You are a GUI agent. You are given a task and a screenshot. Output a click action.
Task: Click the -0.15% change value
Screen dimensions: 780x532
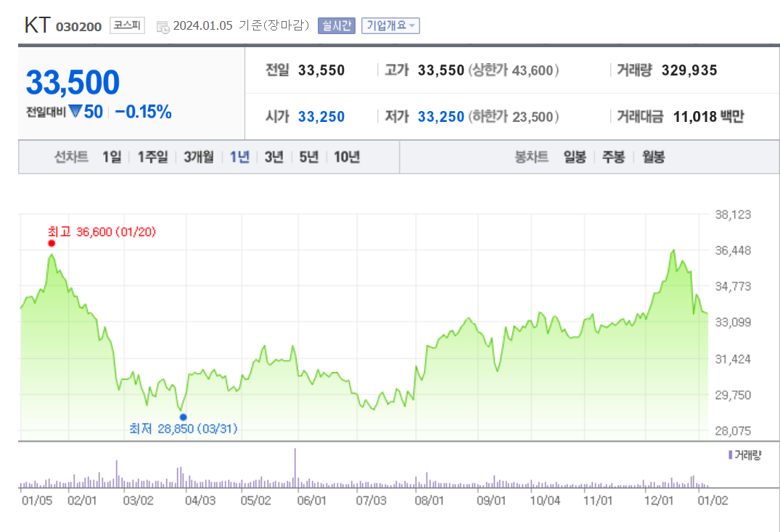point(143,112)
